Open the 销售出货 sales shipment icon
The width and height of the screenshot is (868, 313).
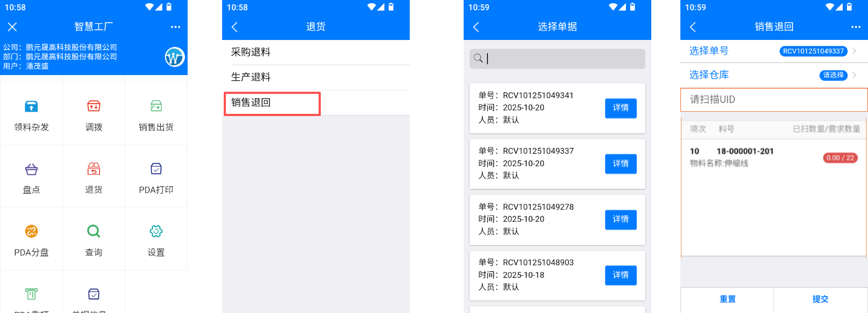point(156,107)
